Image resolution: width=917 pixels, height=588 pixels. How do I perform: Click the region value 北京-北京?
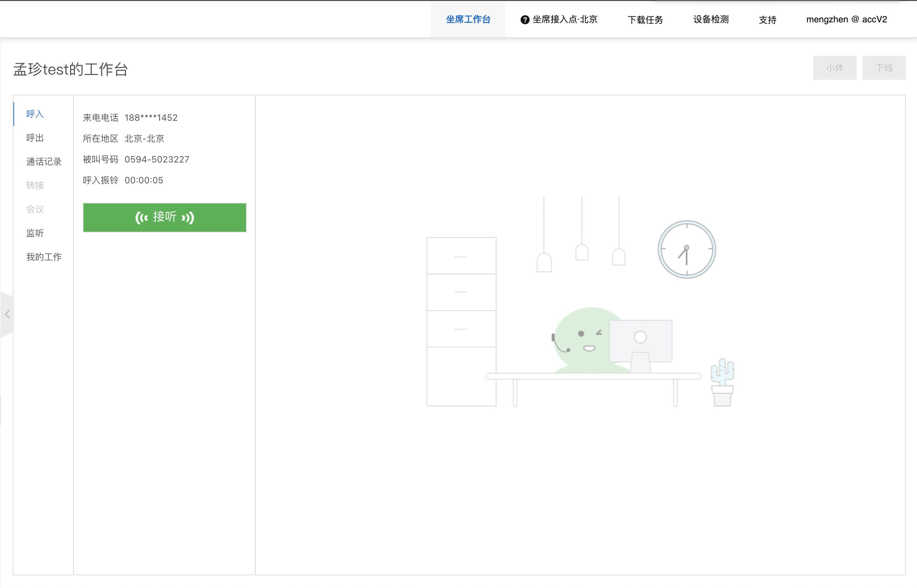(x=144, y=138)
